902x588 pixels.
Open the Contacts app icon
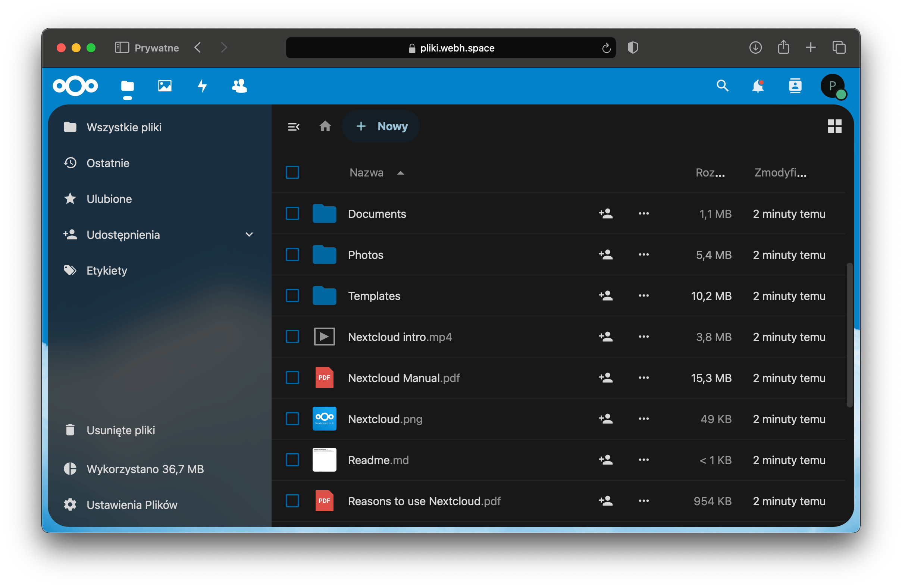(x=239, y=86)
